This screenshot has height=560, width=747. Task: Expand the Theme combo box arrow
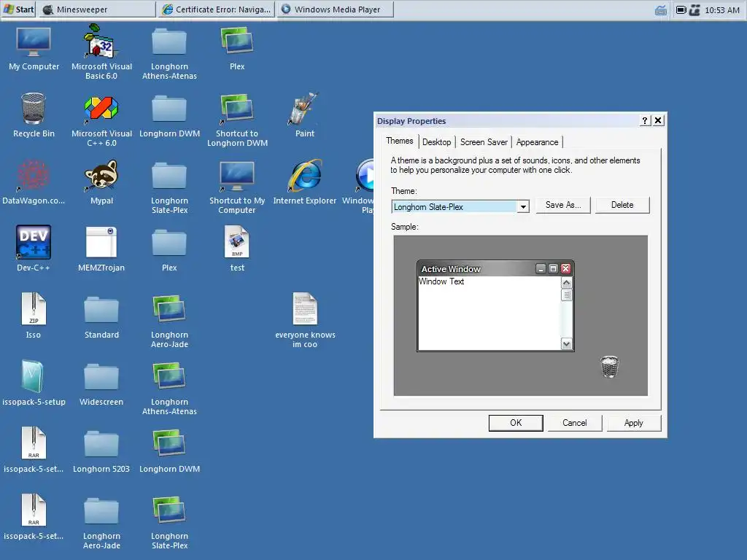point(523,206)
